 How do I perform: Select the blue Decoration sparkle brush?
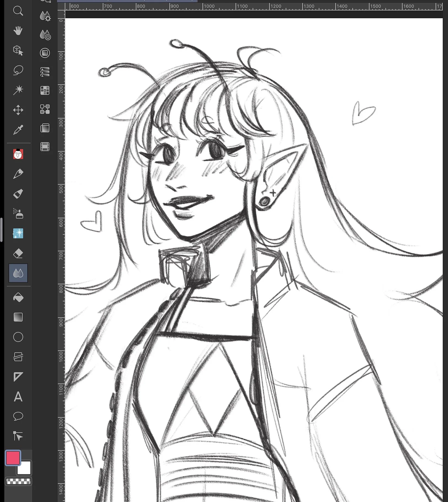(x=18, y=234)
